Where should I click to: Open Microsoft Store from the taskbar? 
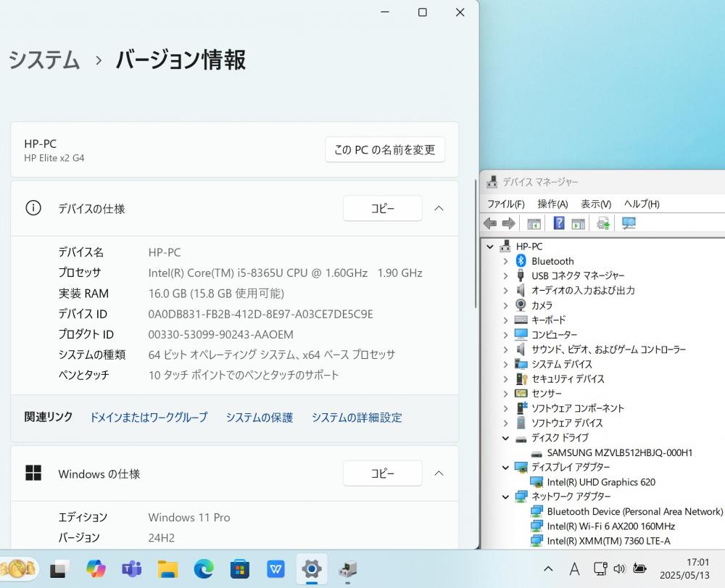(x=239, y=568)
